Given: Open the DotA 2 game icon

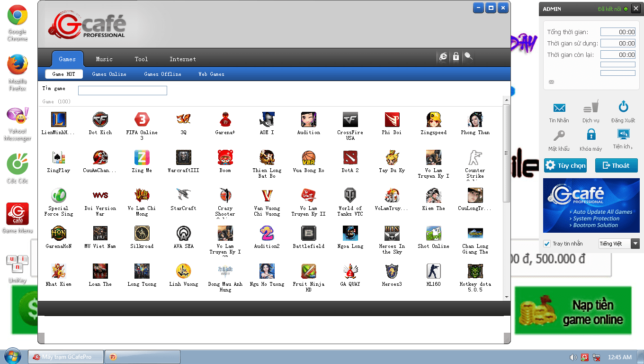Looking at the screenshot, I should coord(350,158).
